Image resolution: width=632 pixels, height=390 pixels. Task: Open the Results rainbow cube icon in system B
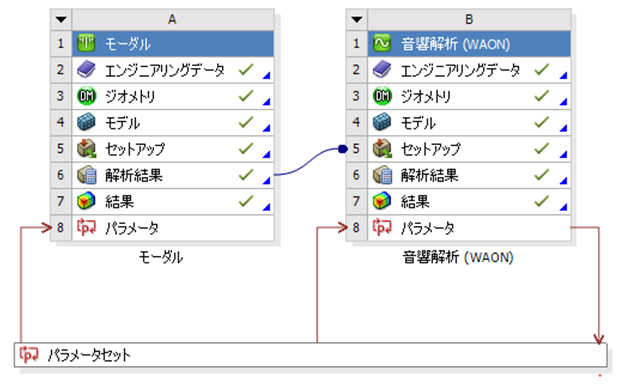click(382, 201)
